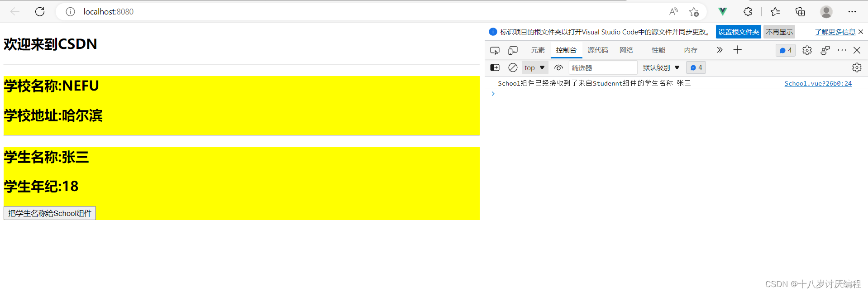The image size is (868, 293).
Task: Switch to the 元素 tab
Action: click(x=538, y=50)
